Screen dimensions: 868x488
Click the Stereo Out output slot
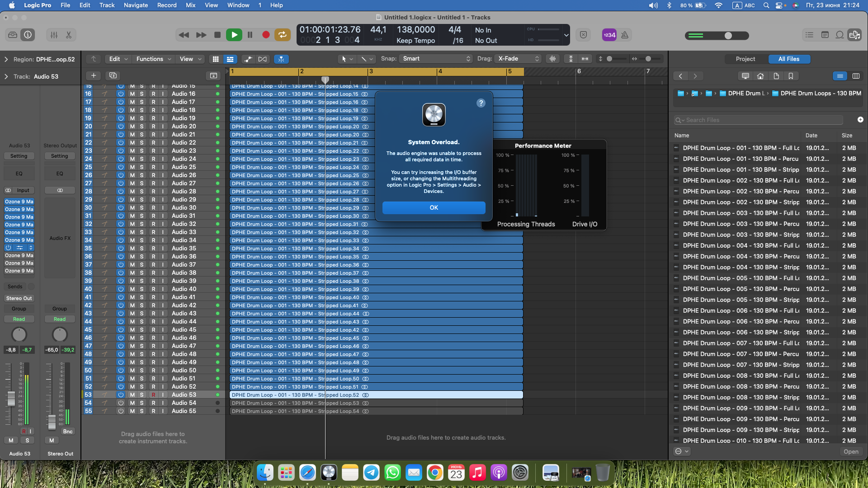click(x=19, y=298)
